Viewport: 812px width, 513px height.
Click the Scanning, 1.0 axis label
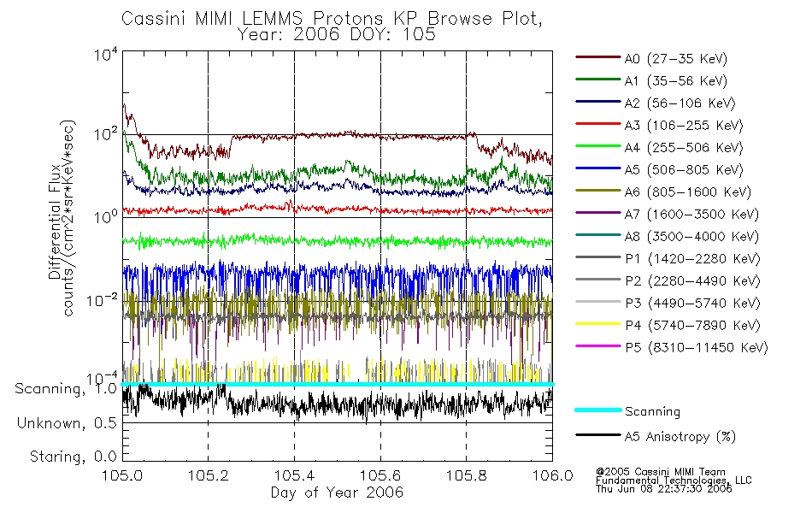[66, 389]
